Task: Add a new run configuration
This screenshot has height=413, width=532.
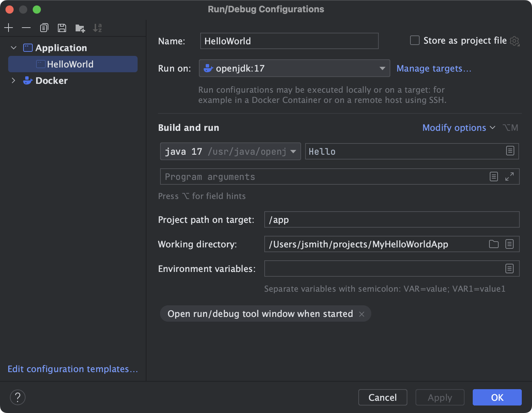Action: [x=9, y=28]
